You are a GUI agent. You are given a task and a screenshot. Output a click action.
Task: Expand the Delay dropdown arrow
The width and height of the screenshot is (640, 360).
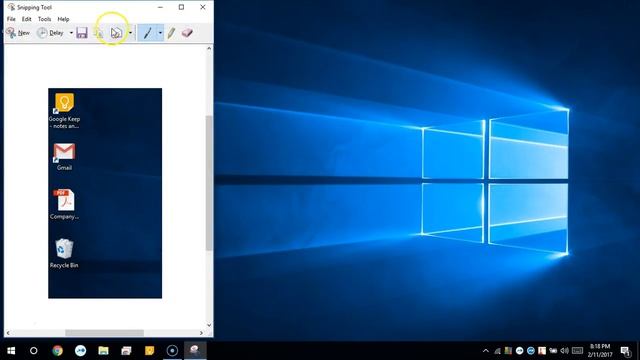click(71, 33)
